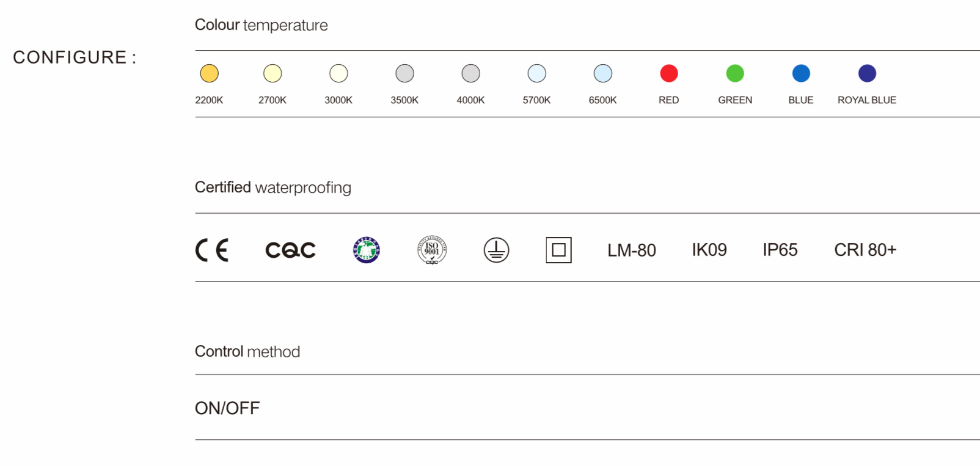Screen dimensions: 980x466
Task: Click the LM-80 certification label
Action: pos(631,250)
